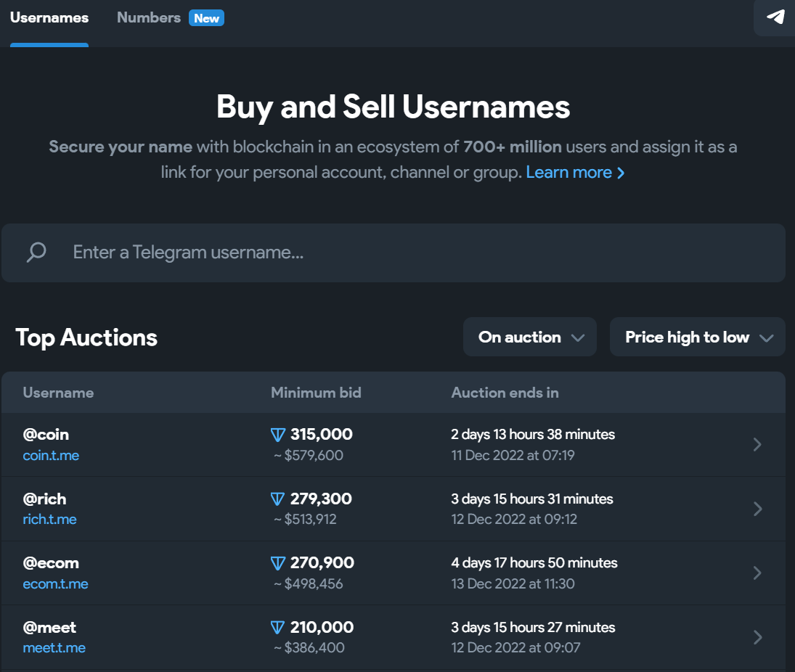This screenshot has height=672, width=795.
Task: Click '13 Dec 2022 at 11:30' end date
Action: (513, 583)
